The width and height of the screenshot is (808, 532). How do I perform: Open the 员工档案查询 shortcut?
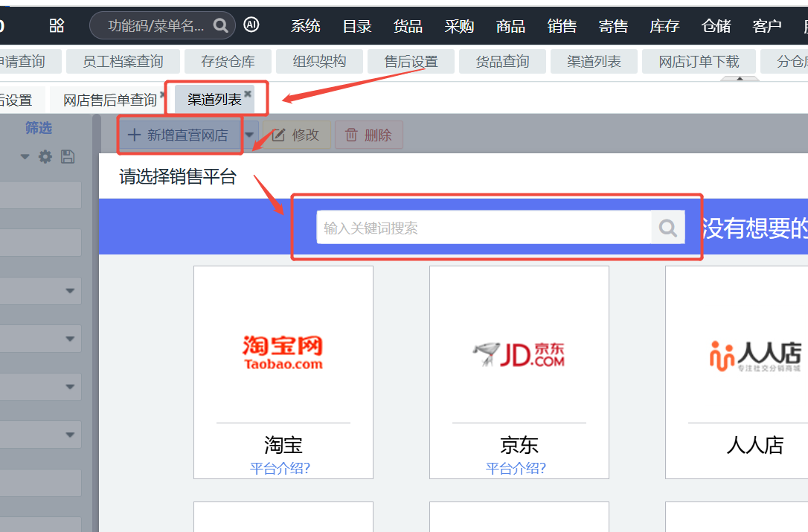tap(124, 61)
